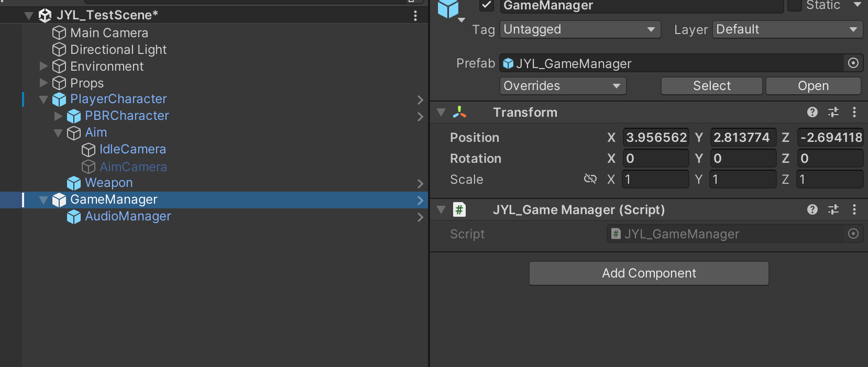
Task: Expand the PBRCharacter foldout
Action: click(58, 116)
